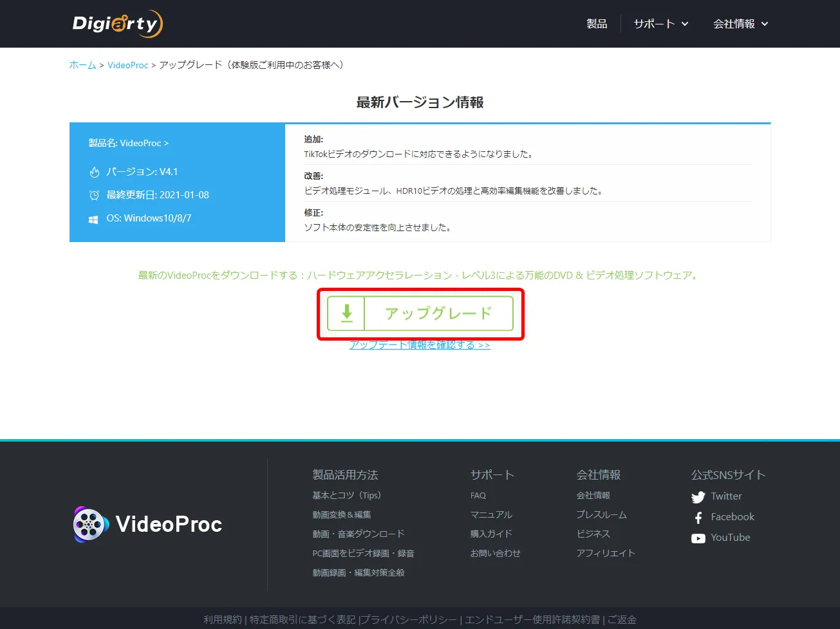Image resolution: width=840 pixels, height=629 pixels.
Task: Open the FAQ footer link
Action: coord(478,495)
